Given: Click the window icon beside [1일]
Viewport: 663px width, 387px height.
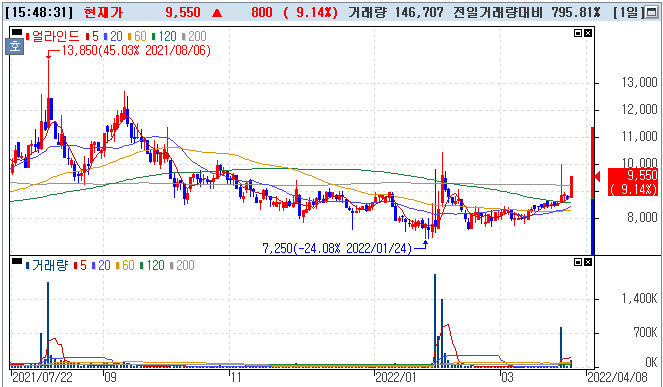Looking at the screenshot, I should [x=651, y=13].
